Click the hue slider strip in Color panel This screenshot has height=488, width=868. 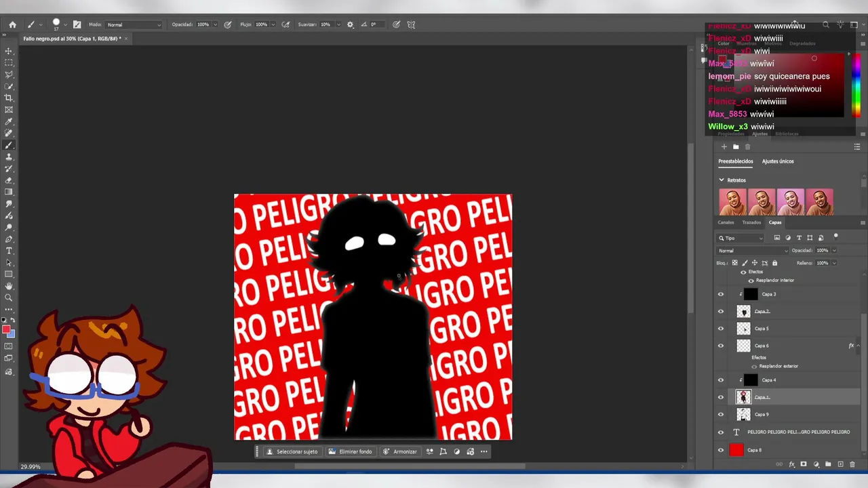856,85
